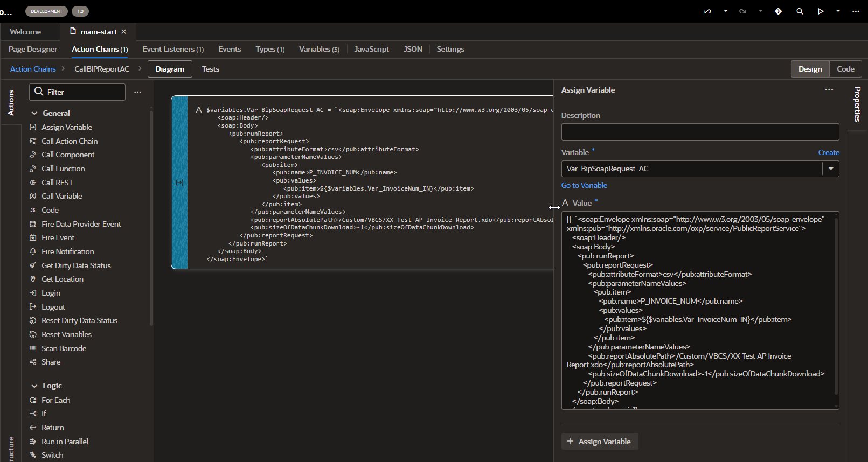Screen dimensions: 868x462
Task: Open the redo history dropdown arrow
Action: click(761, 11)
